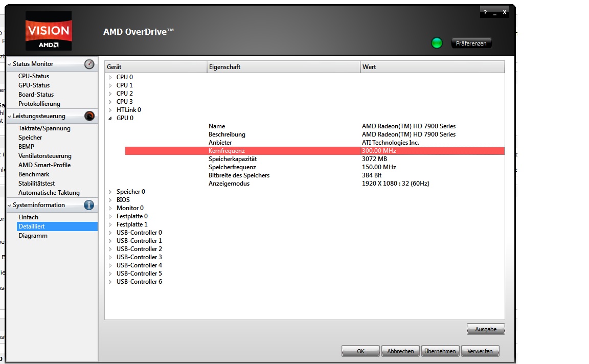Click the Verwerfen button
This screenshot has height=364, width=589.
[480, 351]
